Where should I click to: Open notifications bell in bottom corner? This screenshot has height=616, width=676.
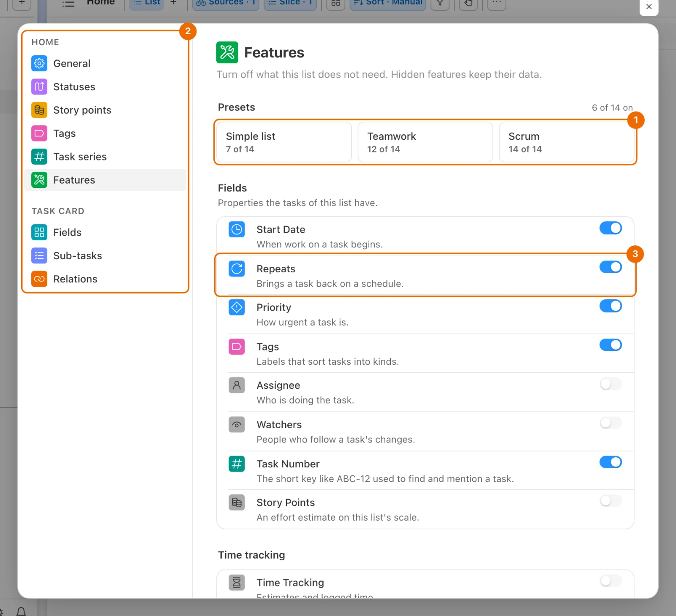[21, 611]
